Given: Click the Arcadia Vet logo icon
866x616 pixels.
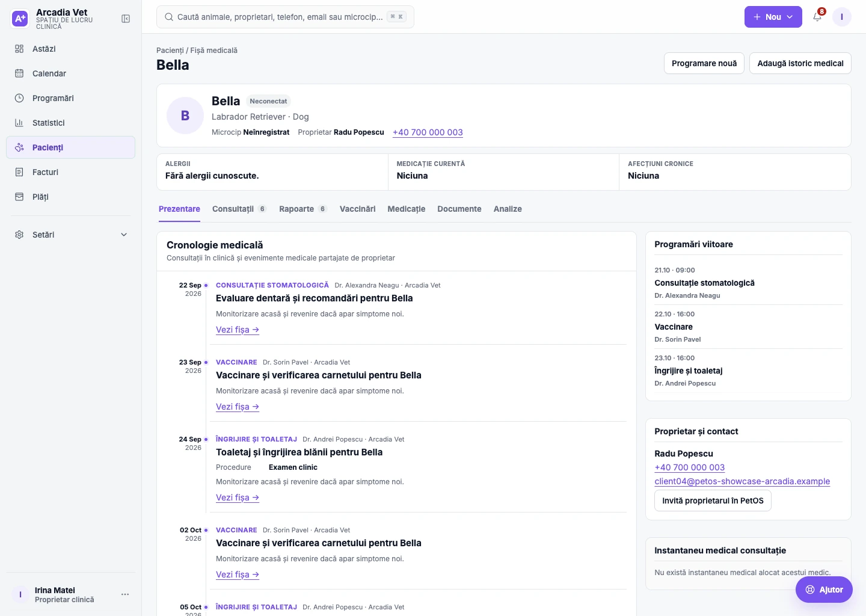Looking at the screenshot, I should click(x=20, y=19).
